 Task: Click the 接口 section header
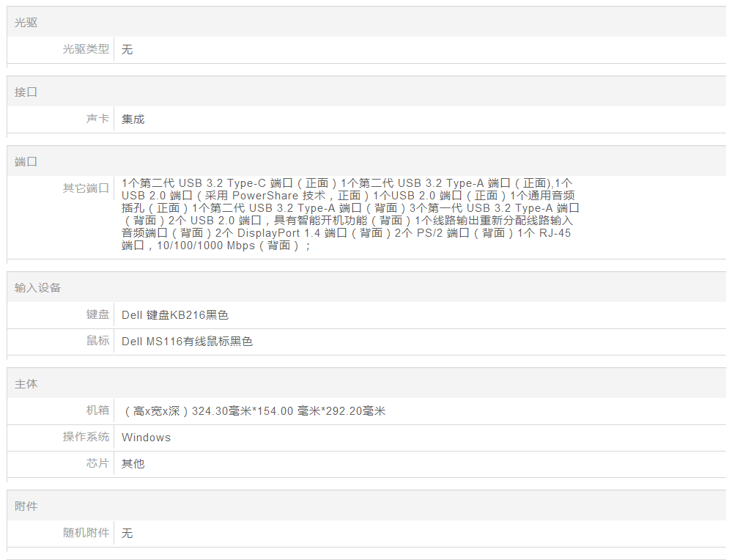(26, 92)
